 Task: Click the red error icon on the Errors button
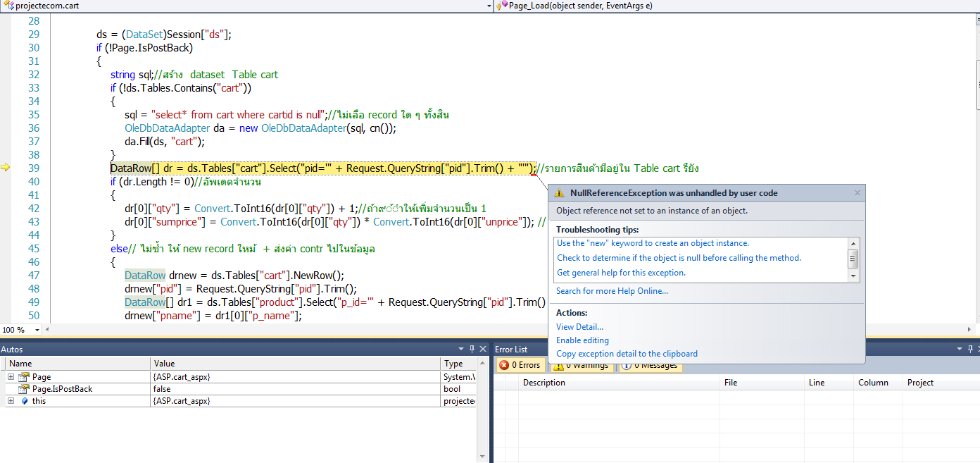click(x=504, y=365)
